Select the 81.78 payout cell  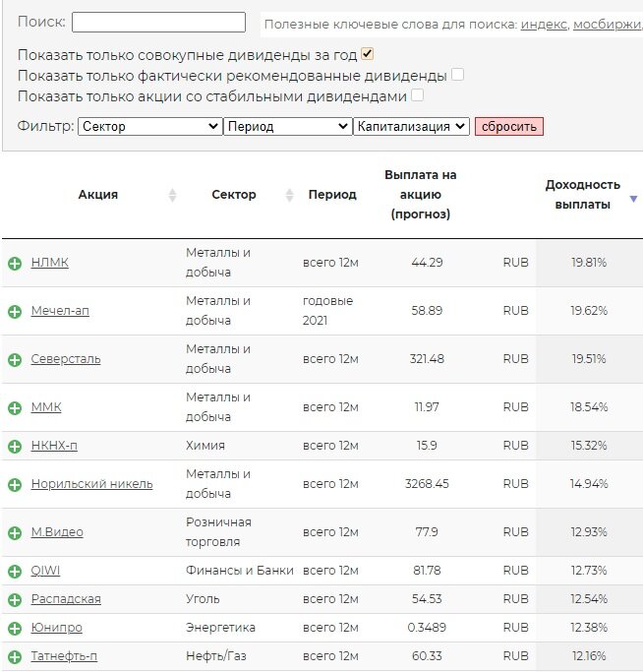tap(427, 571)
